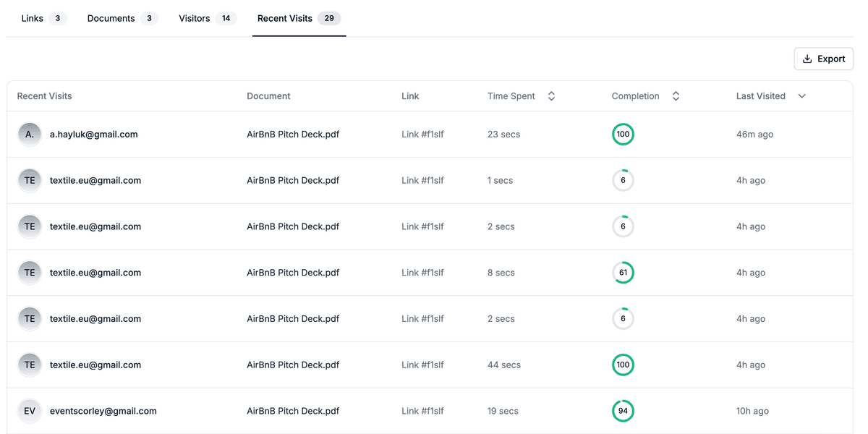Click the Recent Visits column header
Viewport: 868px width, 434px height.
click(x=44, y=96)
